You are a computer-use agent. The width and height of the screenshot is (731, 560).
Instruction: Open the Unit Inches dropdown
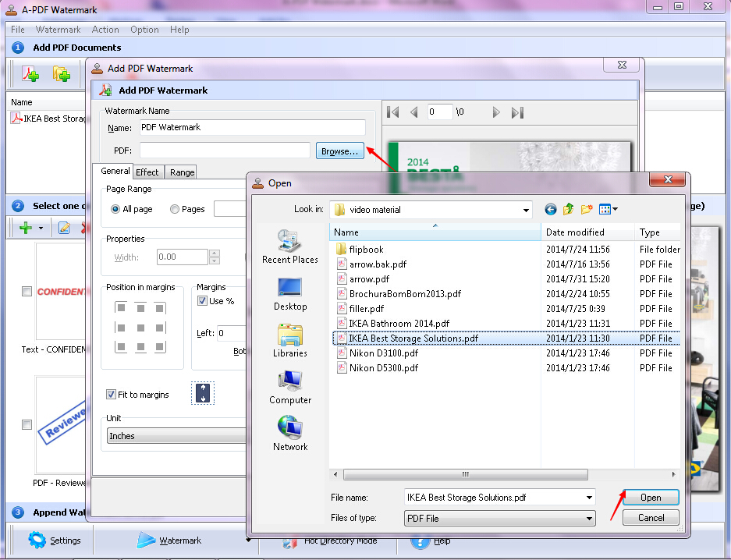176,436
